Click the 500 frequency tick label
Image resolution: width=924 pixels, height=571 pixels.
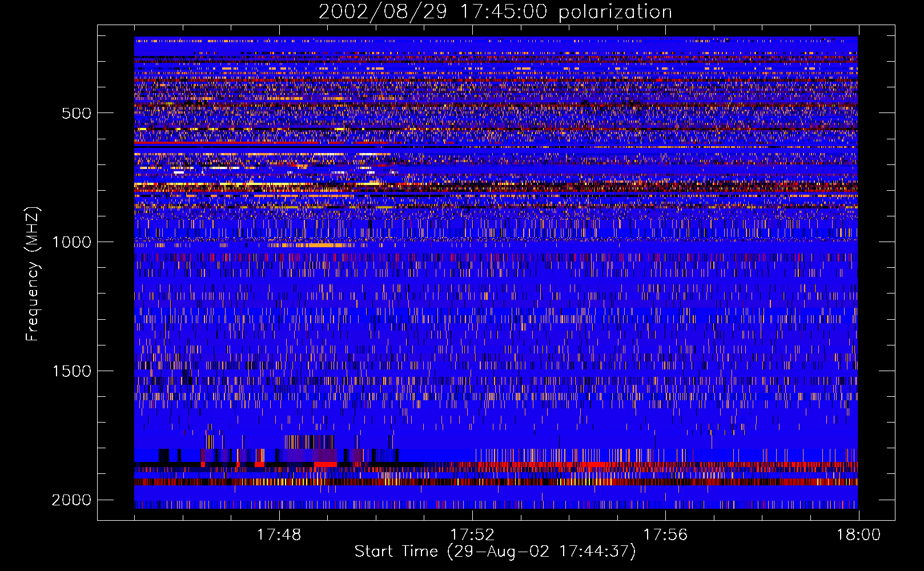click(x=77, y=113)
